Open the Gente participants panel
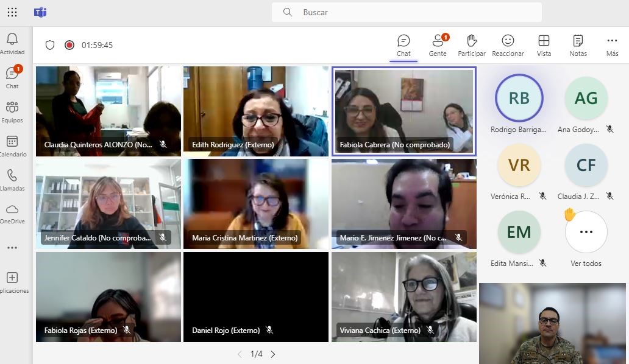The image size is (629, 364). pos(437,46)
